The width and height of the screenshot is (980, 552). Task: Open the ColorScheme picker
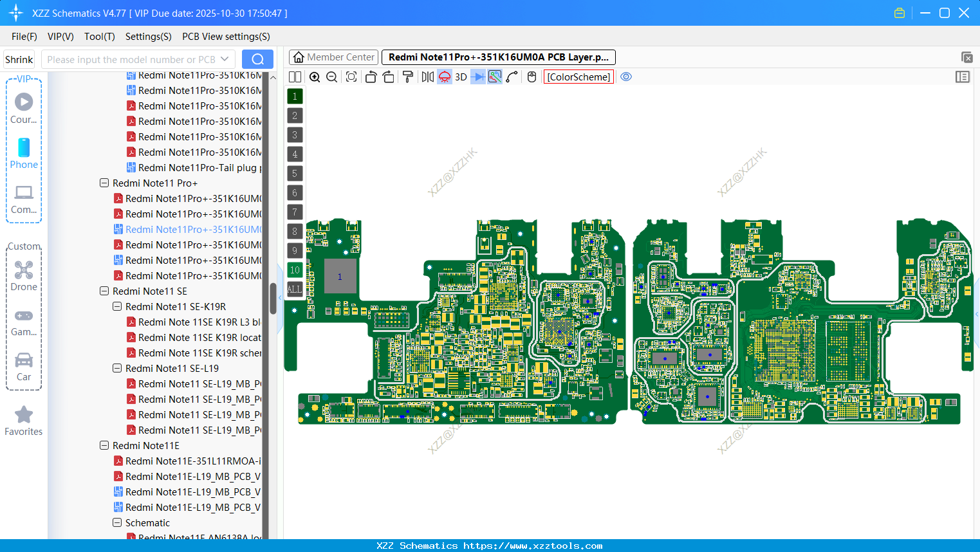pyautogui.click(x=578, y=77)
